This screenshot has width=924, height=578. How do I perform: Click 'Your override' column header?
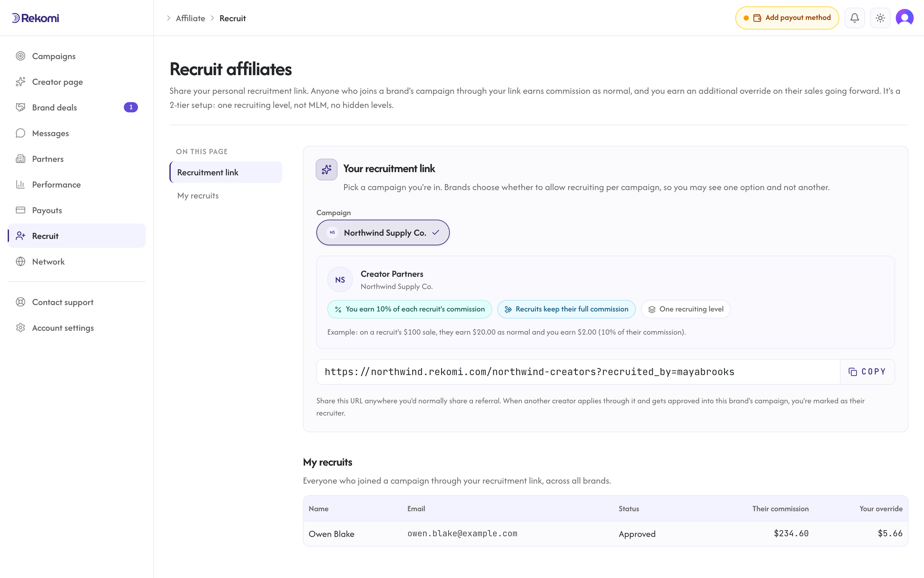click(881, 509)
